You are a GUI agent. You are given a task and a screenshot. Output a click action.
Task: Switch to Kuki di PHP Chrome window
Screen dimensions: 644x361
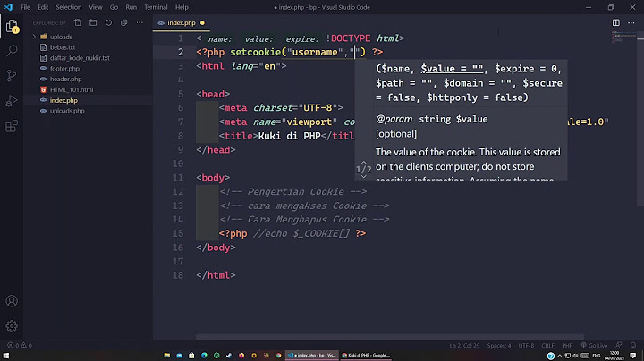click(x=366, y=356)
